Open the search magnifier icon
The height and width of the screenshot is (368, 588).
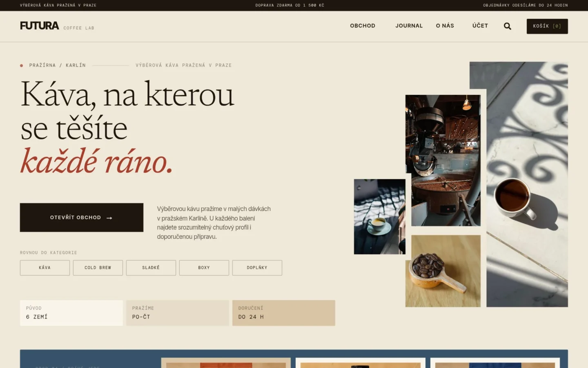pos(507,26)
